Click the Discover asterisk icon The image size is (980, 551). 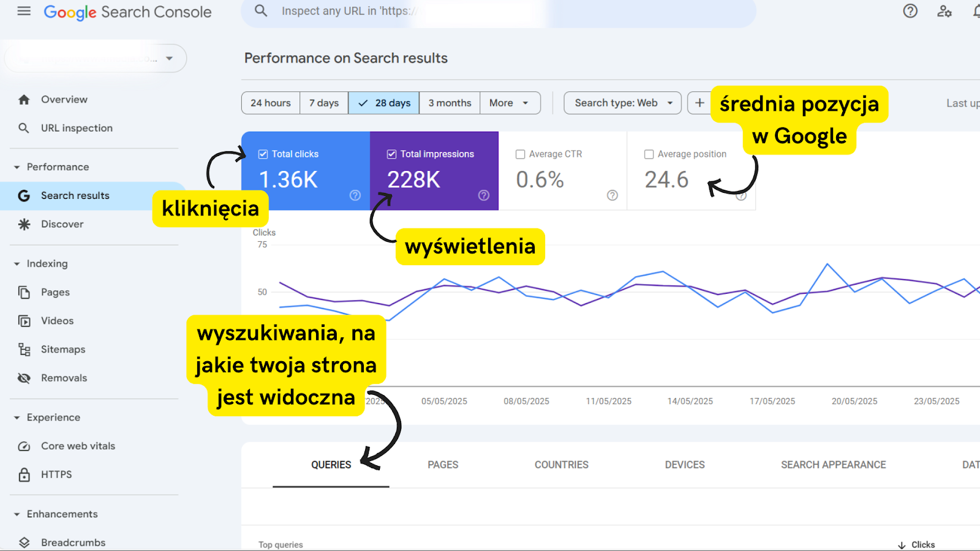(24, 224)
